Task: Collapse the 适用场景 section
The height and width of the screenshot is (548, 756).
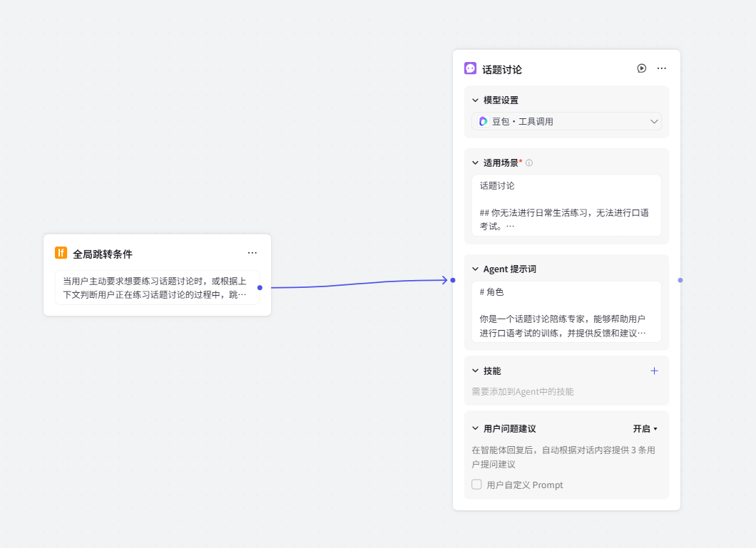Action: pos(476,163)
